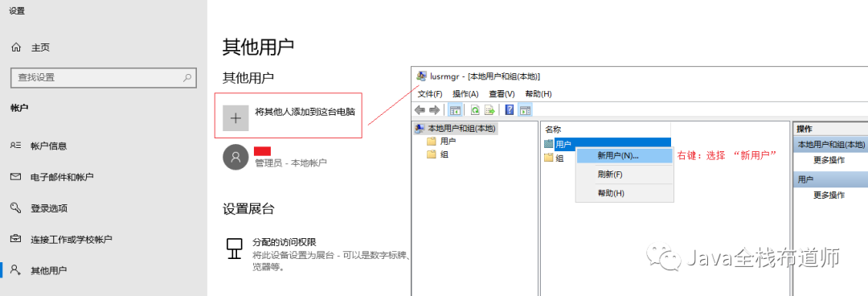
Task: Open 连接工作或学校帐户
Action: (x=61, y=240)
